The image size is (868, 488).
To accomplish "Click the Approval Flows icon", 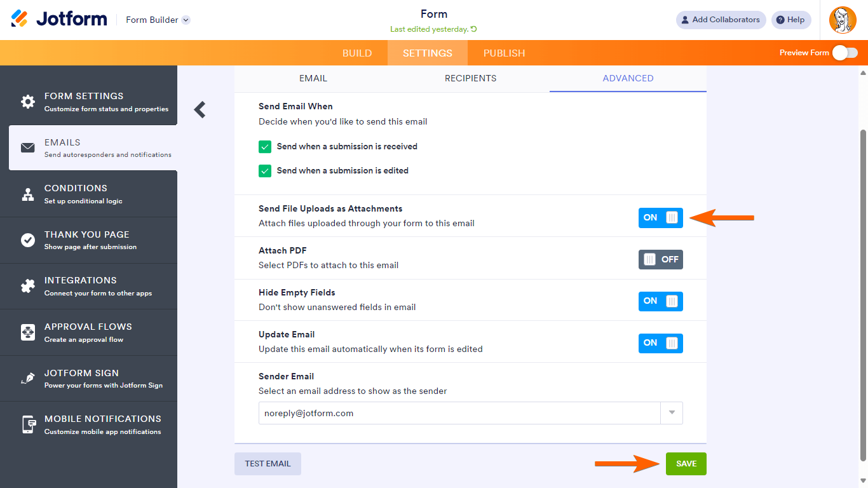I will (28, 332).
